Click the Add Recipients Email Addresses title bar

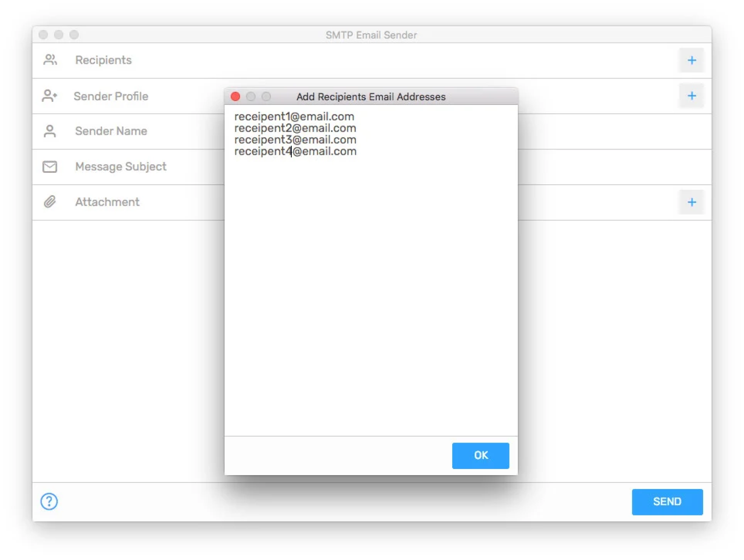click(x=371, y=97)
